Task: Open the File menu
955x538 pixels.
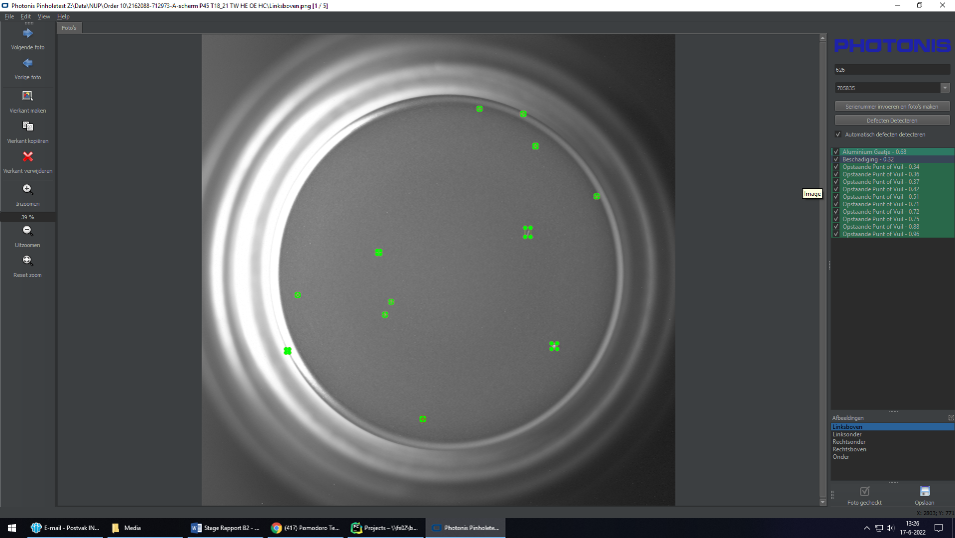Action: (x=9, y=16)
